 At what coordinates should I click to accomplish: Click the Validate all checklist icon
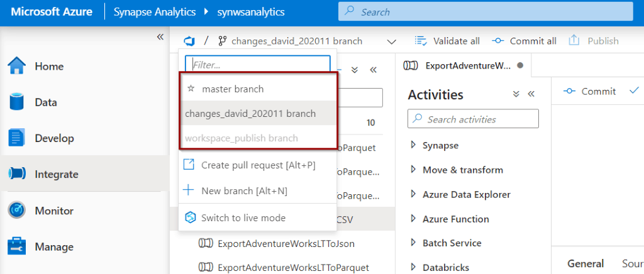coord(421,41)
